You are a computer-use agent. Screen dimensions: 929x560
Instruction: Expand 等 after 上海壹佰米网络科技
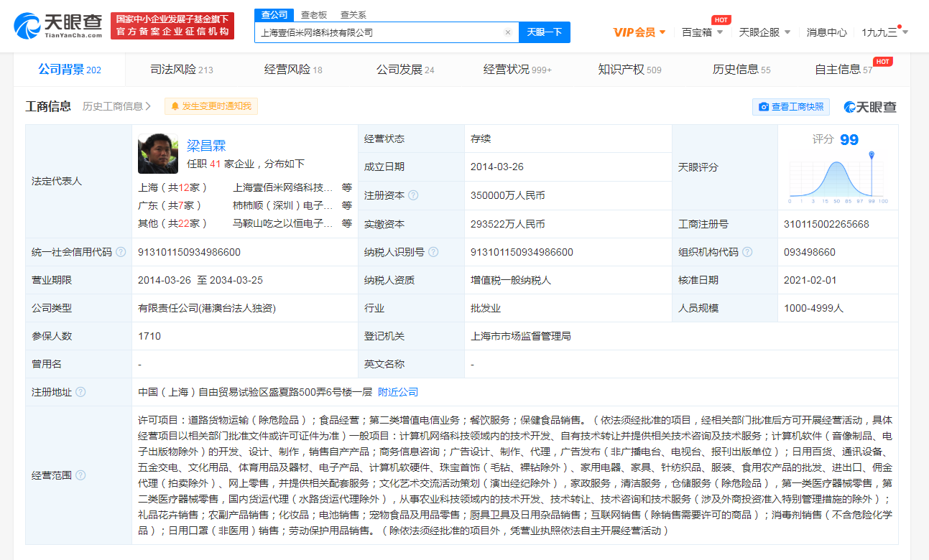347,187
